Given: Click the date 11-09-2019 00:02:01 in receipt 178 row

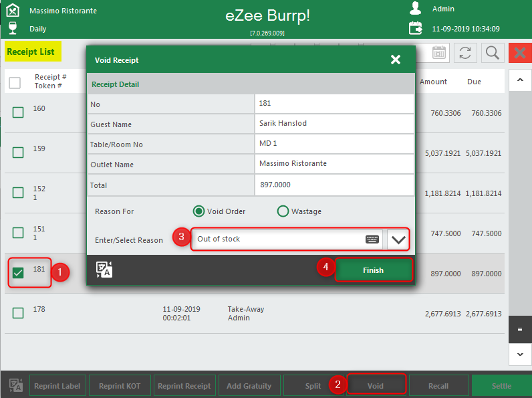Looking at the screenshot, I should coord(181,314).
